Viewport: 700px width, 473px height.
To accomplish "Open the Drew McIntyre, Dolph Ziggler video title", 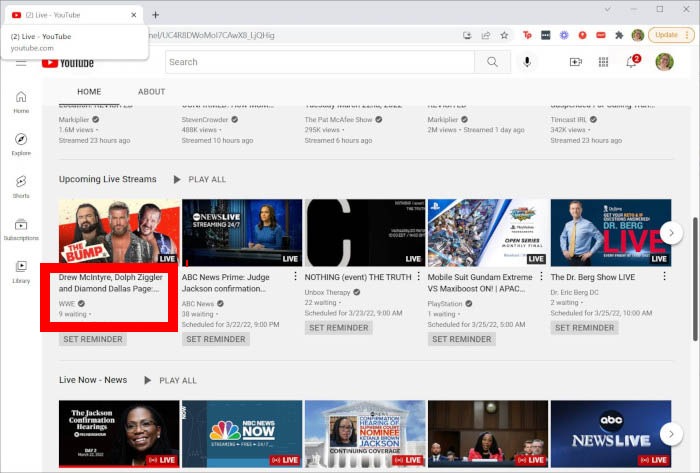I will (x=111, y=283).
